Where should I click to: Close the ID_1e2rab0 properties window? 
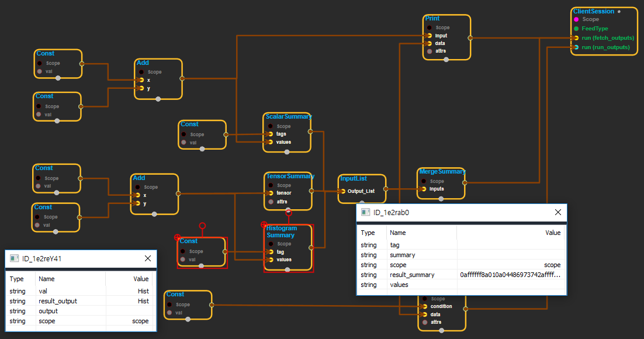pyautogui.click(x=558, y=213)
